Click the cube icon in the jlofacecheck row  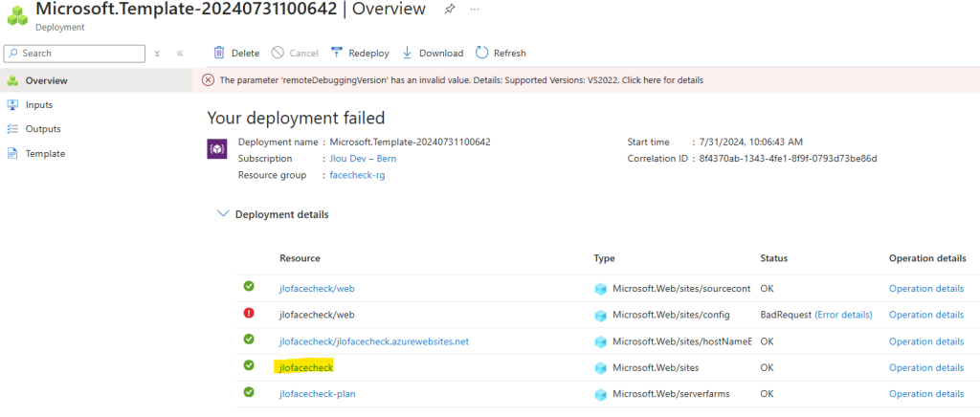(x=601, y=368)
